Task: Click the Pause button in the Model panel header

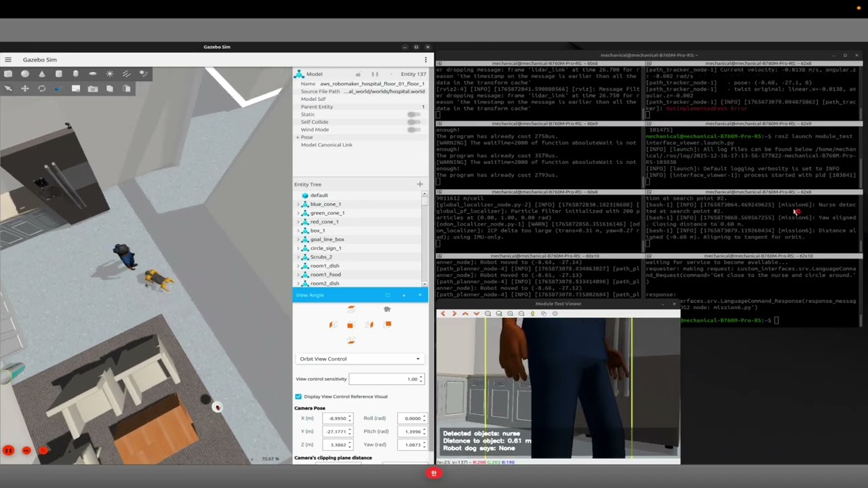Action: (x=374, y=74)
